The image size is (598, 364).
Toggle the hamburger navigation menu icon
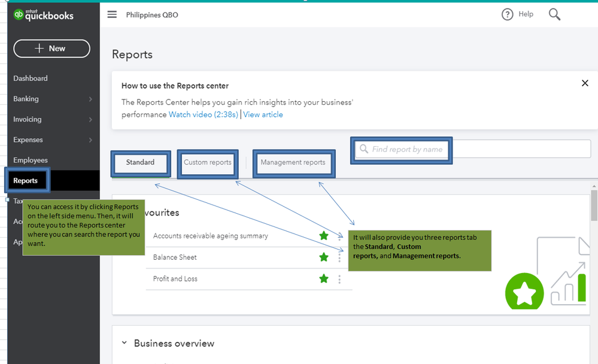[112, 14]
